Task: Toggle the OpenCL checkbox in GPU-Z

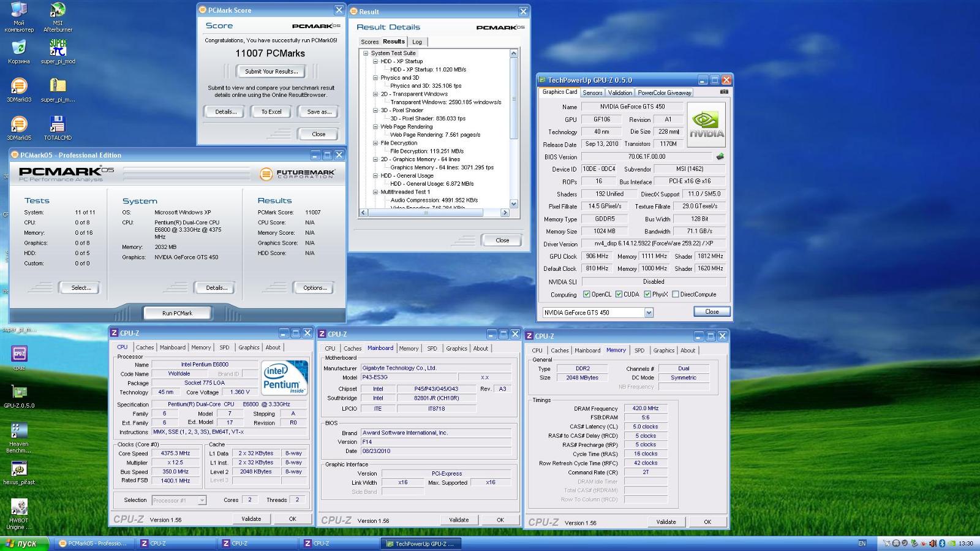Action: tap(586, 294)
